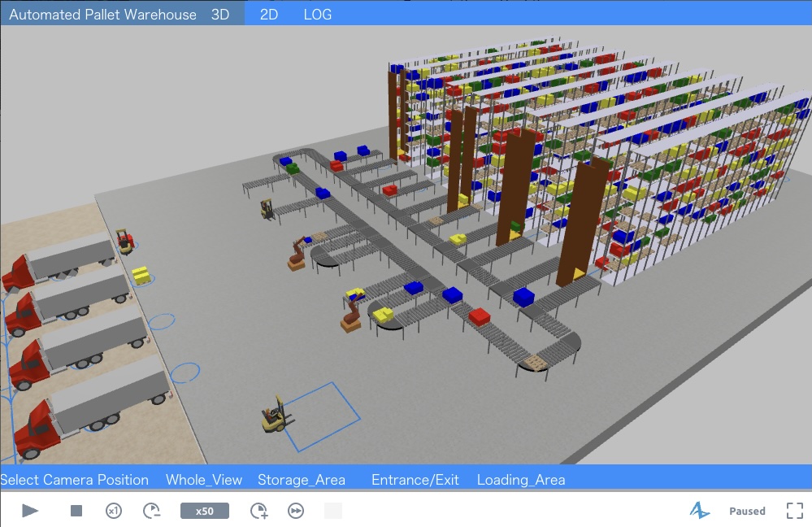Toggle fullscreen mode icon
Screen dimensions: 812x527
[794, 511]
